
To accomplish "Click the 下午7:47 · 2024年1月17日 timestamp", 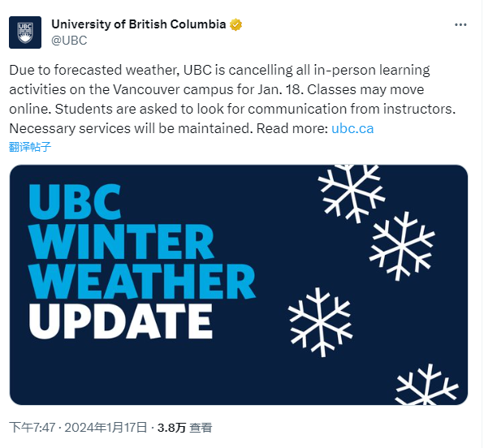I will pyautogui.click(x=78, y=428).
